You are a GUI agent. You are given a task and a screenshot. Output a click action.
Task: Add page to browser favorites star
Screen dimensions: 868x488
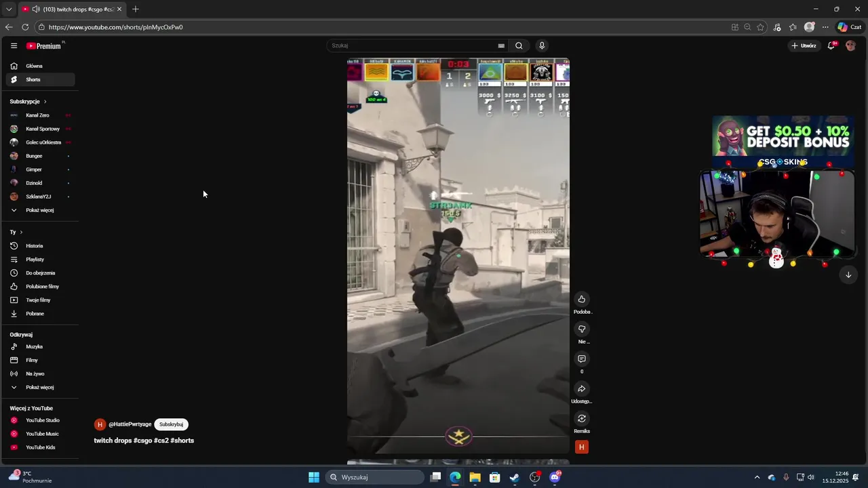click(x=760, y=27)
